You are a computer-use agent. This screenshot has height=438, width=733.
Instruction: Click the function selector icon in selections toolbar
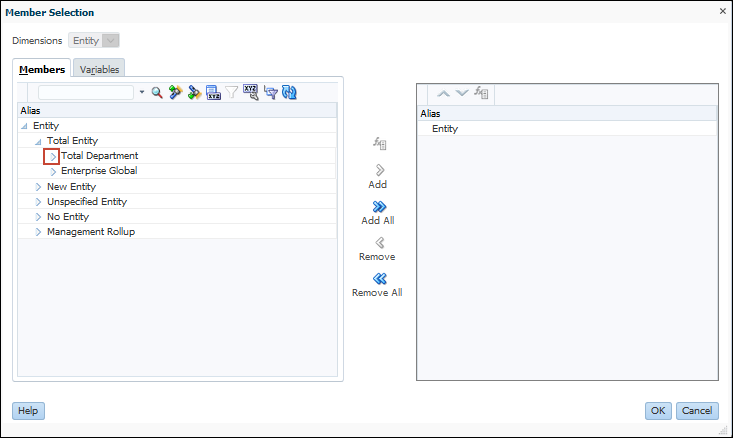click(x=481, y=93)
